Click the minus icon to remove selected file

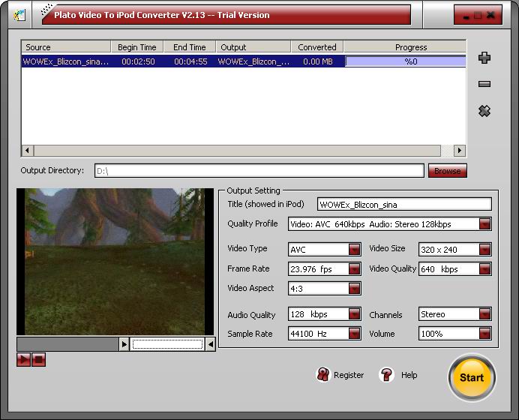click(x=484, y=84)
